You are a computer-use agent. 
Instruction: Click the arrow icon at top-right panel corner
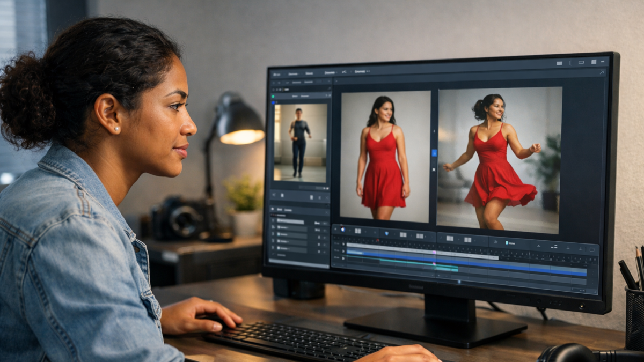(x=602, y=71)
